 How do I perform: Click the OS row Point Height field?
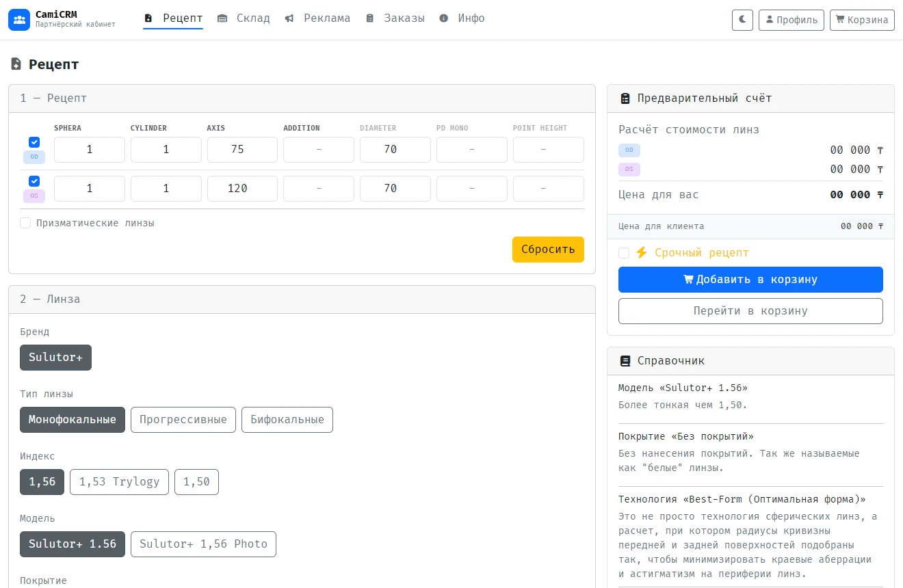pyautogui.click(x=549, y=189)
